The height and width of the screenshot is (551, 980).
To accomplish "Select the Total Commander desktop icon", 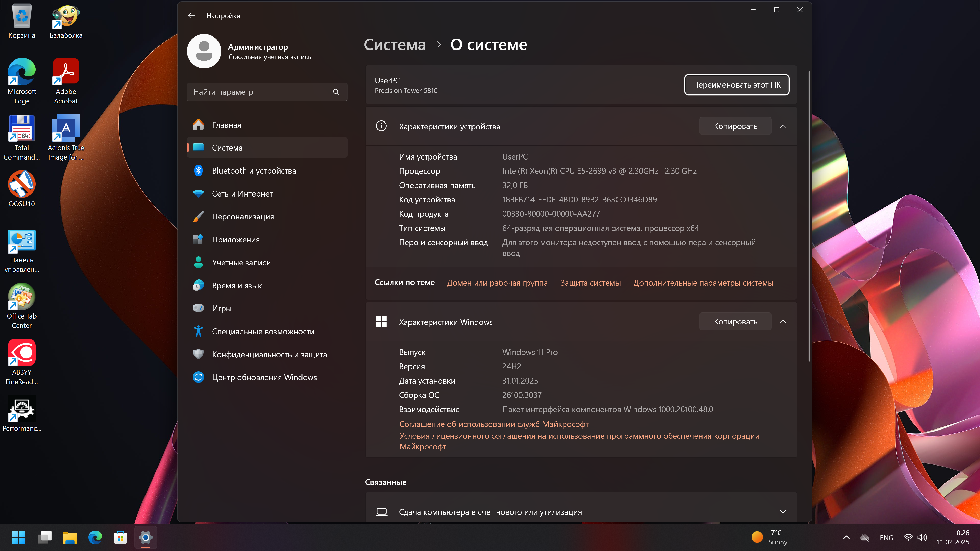I will [22, 137].
